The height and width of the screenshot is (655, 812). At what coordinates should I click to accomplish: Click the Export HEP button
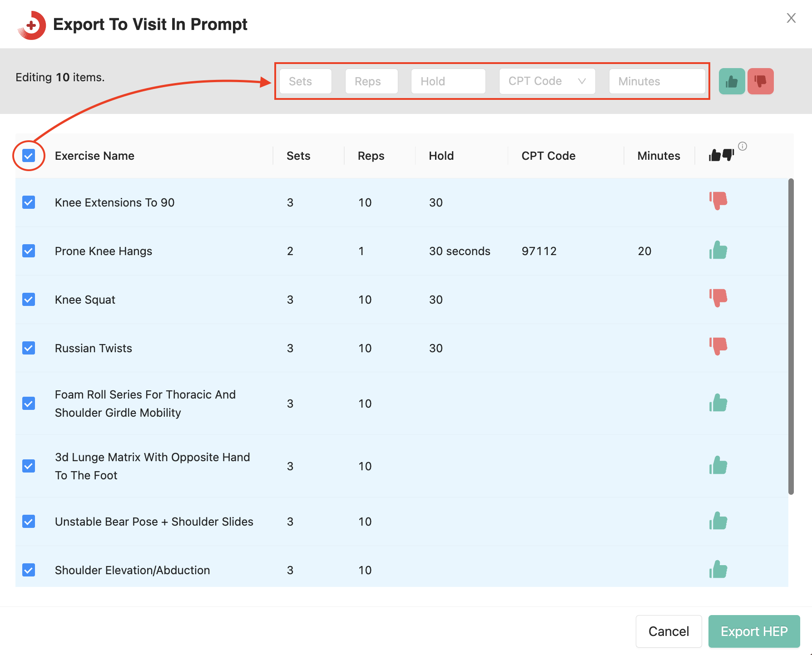coord(754,631)
